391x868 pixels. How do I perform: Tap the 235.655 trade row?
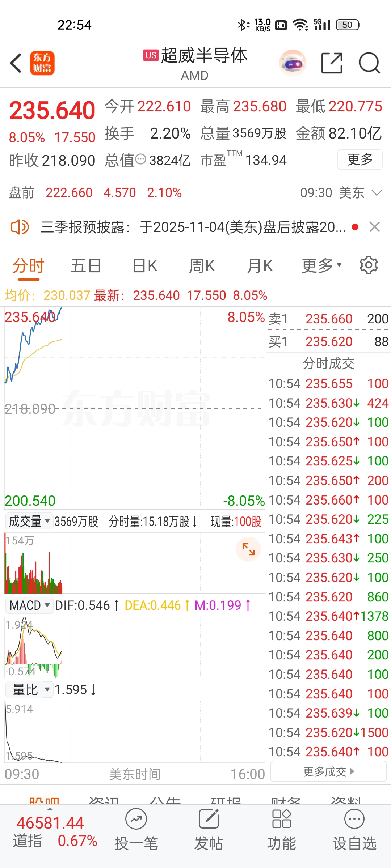(328, 383)
